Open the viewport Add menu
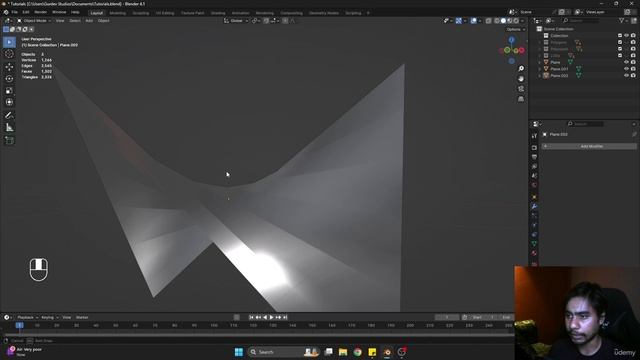The width and height of the screenshot is (640, 360). point(89,20)
